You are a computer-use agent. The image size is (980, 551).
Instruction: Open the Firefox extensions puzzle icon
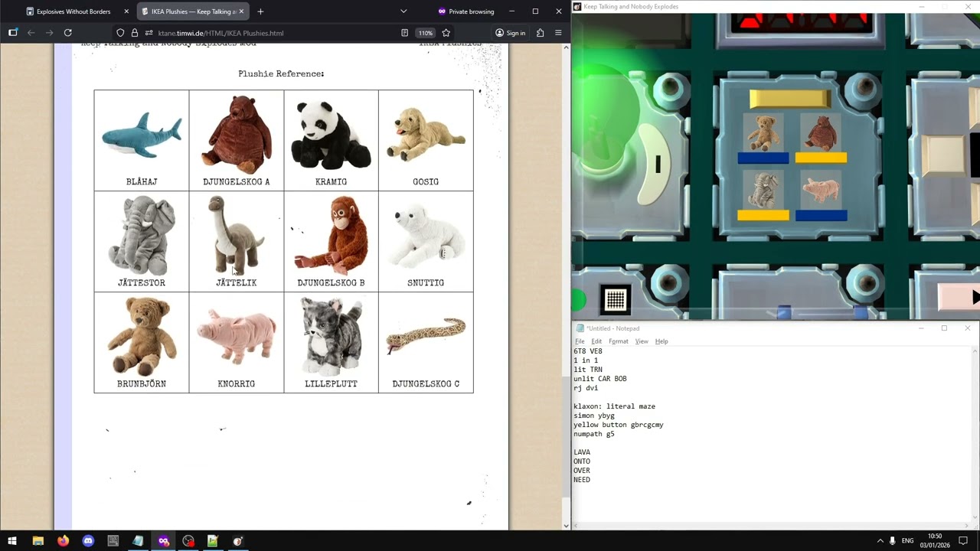coord(541,33)
